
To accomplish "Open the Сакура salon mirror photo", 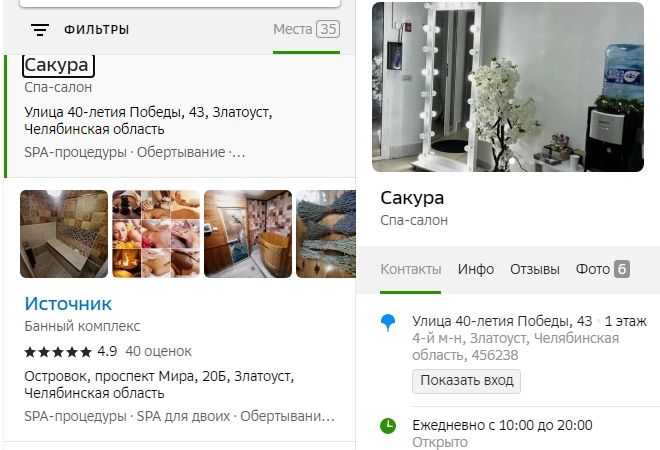I will (x=508, y=87).
